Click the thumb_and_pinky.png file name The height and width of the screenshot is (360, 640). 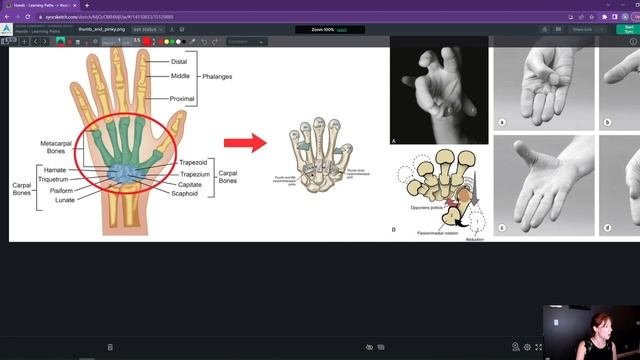pyautogui.click(x=102, y=29)
